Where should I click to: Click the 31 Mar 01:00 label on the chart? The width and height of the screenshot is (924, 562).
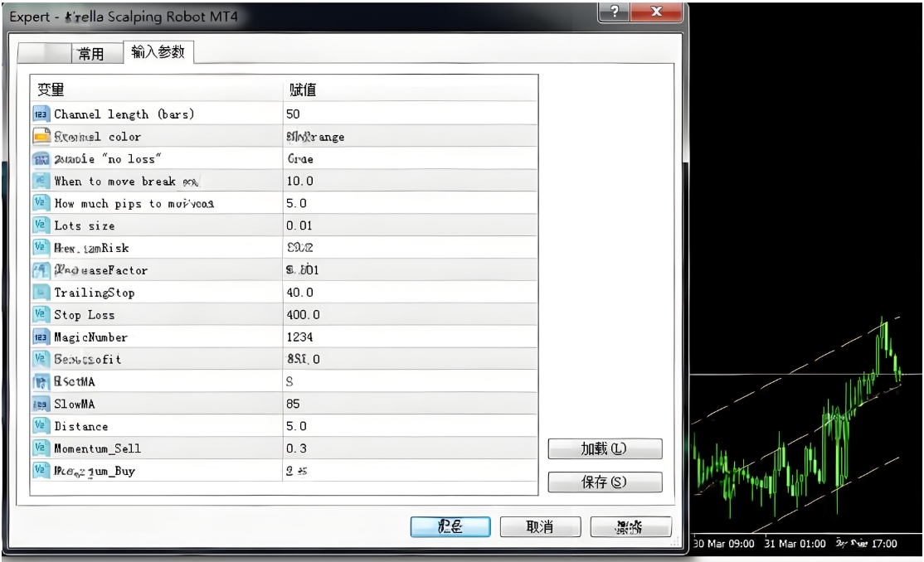pyautogui.click(x=795, y=543)
